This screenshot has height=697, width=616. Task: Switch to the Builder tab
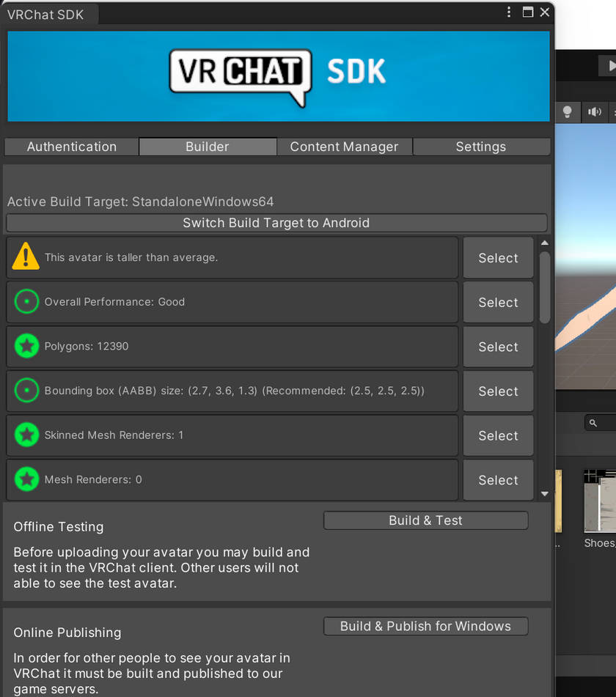pos(208,147)
